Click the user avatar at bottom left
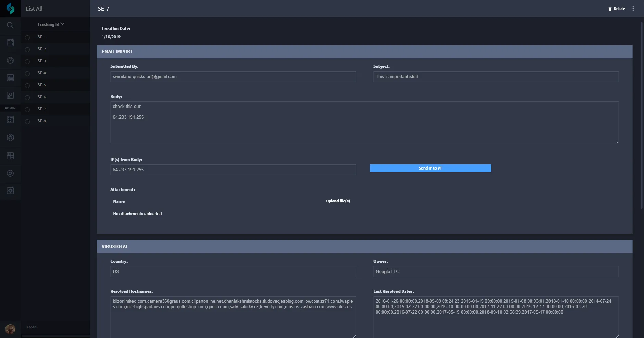Screen dimensions: 644x338 coord(10,329)
